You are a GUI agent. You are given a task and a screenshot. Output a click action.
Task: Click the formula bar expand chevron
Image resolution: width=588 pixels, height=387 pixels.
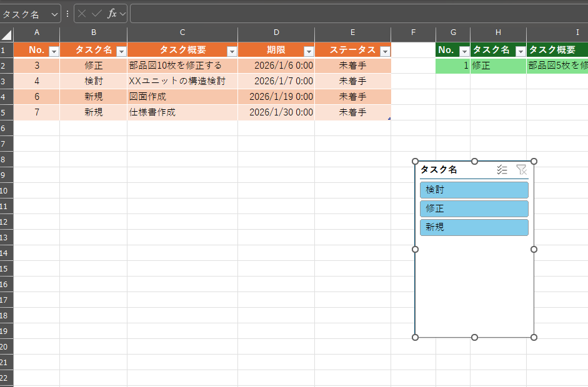(x=123, y=14)
